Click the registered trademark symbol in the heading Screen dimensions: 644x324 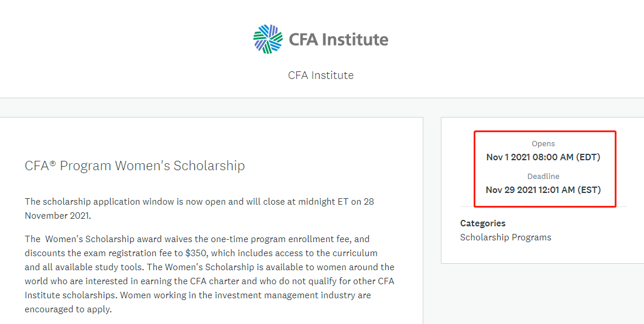click(53, 163)
